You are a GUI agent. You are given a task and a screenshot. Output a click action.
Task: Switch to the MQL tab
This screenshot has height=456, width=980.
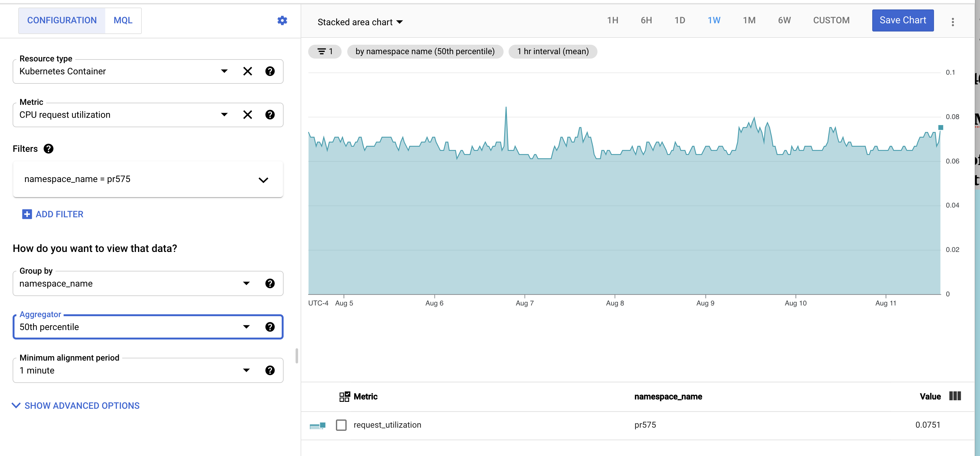point(123,20)
